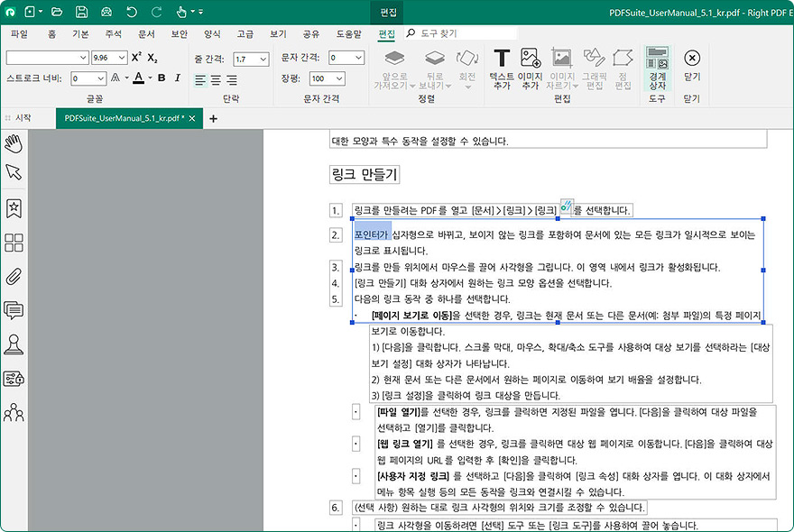Click the 링크 만들기 heading in the document
Viewport: 794px width, 532px height.
pos(365,175)
